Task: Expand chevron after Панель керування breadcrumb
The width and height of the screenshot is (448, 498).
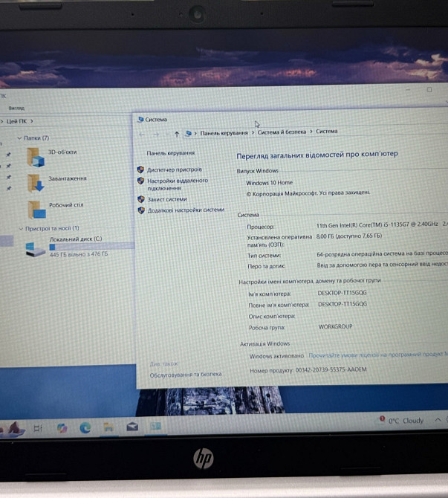Action: 253,132
